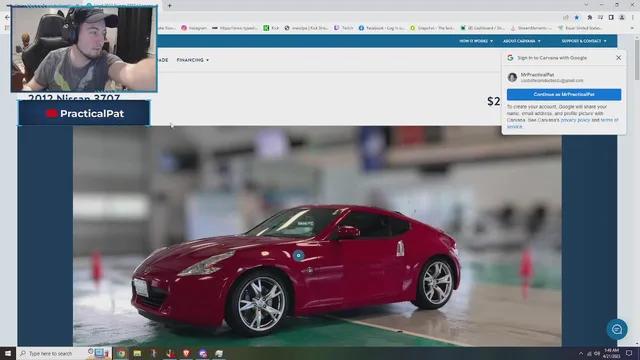Expand the Support & Contact menu
640x360 pixels.
click(584, 41)
